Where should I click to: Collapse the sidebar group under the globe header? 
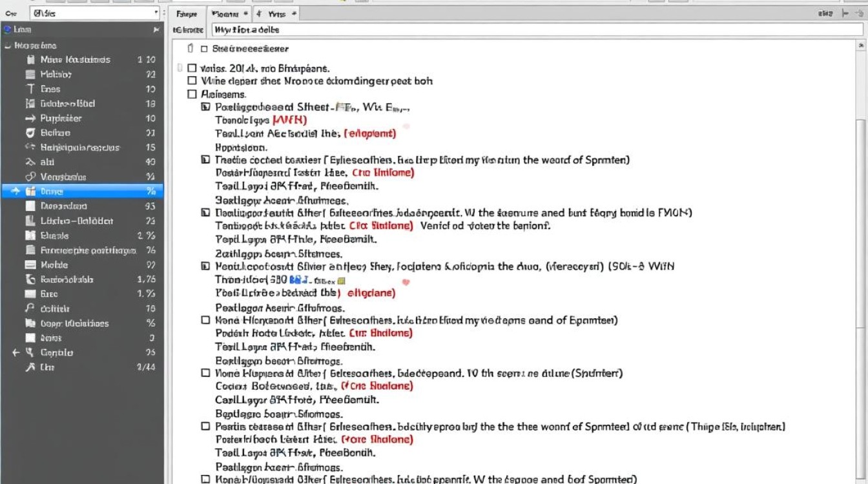pos(7,46)
